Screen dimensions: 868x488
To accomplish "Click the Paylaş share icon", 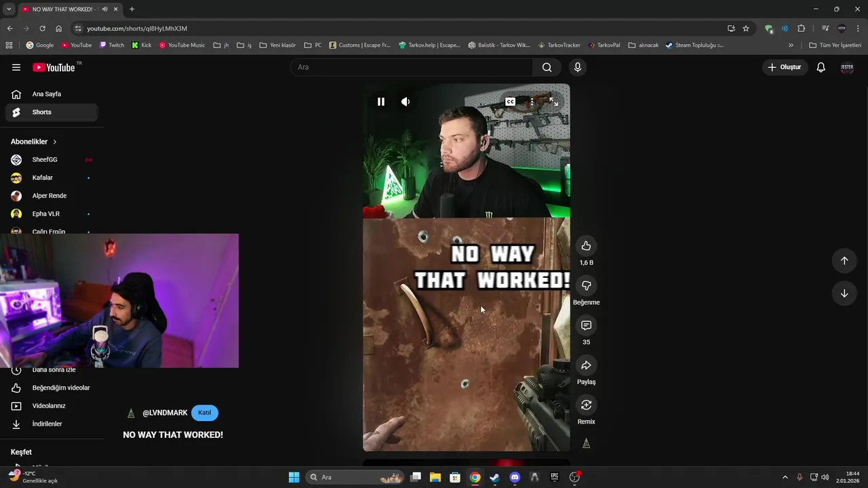I will pyautogui.click(x=587, y=365).
